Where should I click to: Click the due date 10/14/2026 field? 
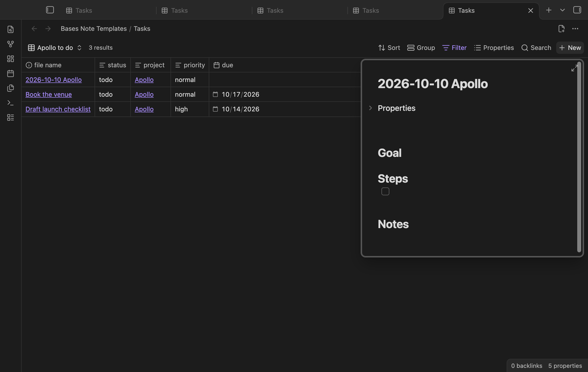[241, 109]
